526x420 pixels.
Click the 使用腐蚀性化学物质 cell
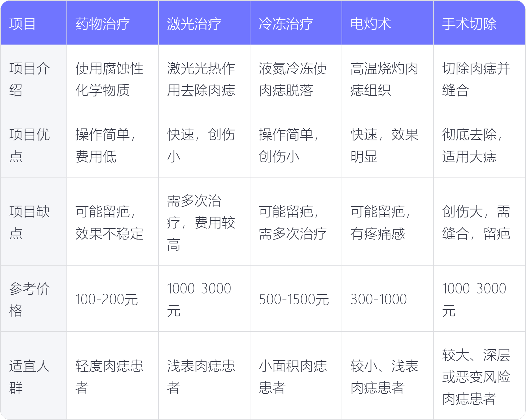pyautogui.click(x=109, y=79)
